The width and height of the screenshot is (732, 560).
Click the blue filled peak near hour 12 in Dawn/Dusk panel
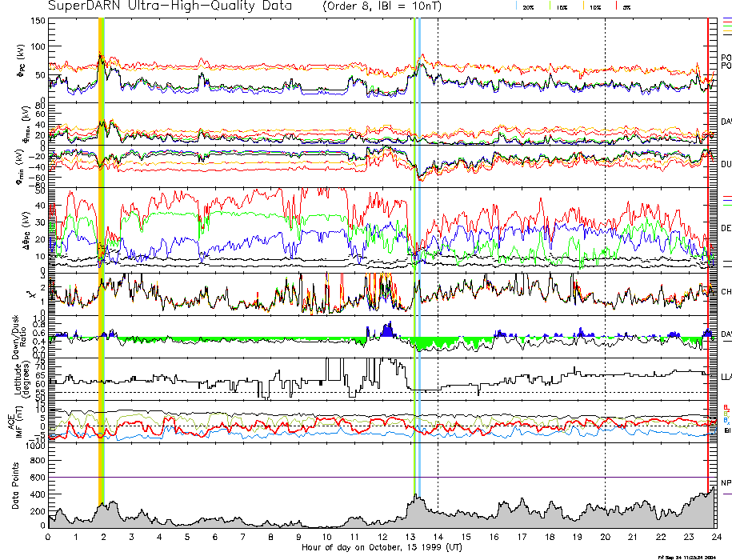coord(387,330)
